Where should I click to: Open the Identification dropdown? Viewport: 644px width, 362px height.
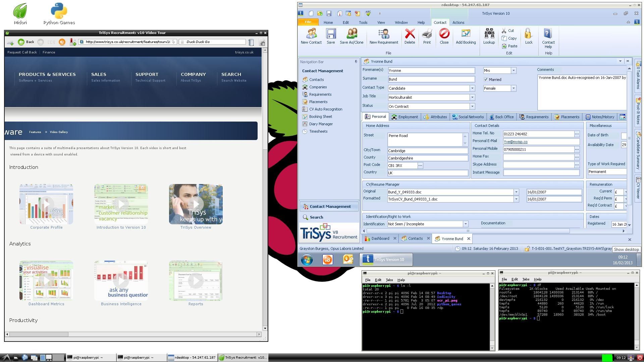[466, 224]
